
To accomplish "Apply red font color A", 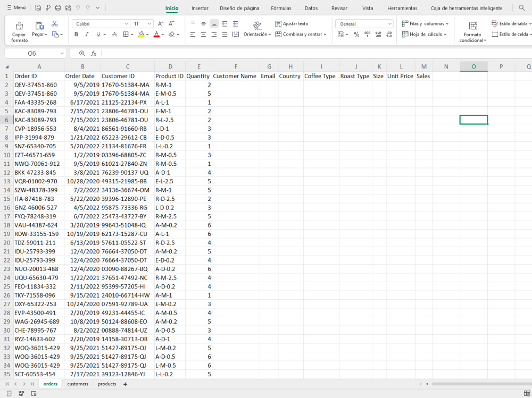I will (156, 34).
